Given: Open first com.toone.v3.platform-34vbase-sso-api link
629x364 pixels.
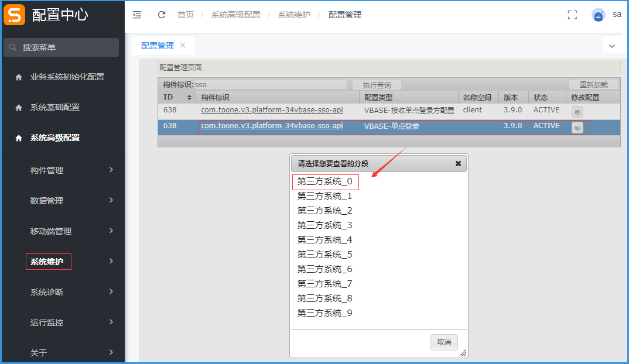Looking at the screenshot, I should pyautogui.click(x=272, y=110).
